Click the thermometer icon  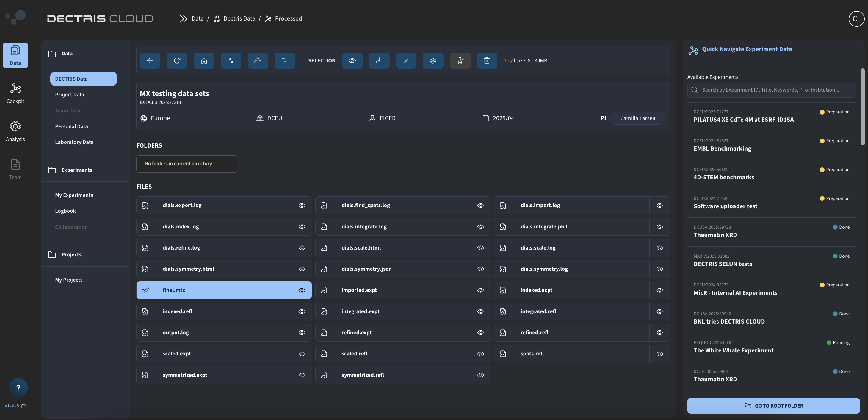coord(460,61)
